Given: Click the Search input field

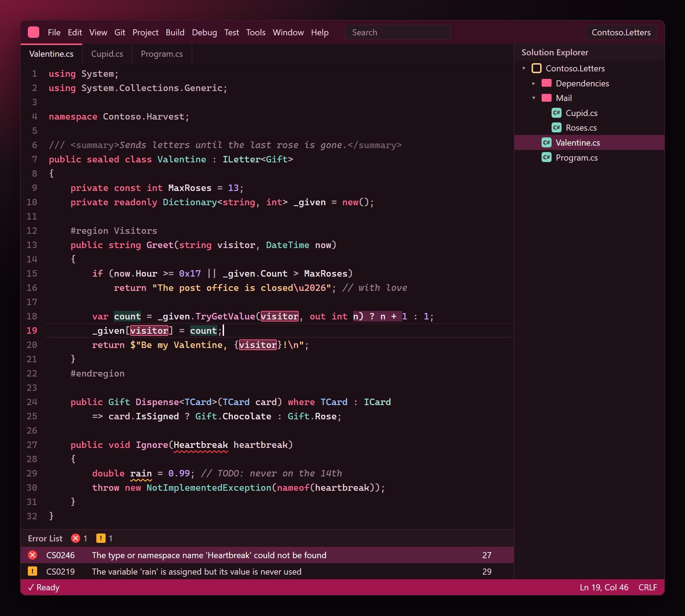Looking at the screenshot, I should click(x=397, y=32).
